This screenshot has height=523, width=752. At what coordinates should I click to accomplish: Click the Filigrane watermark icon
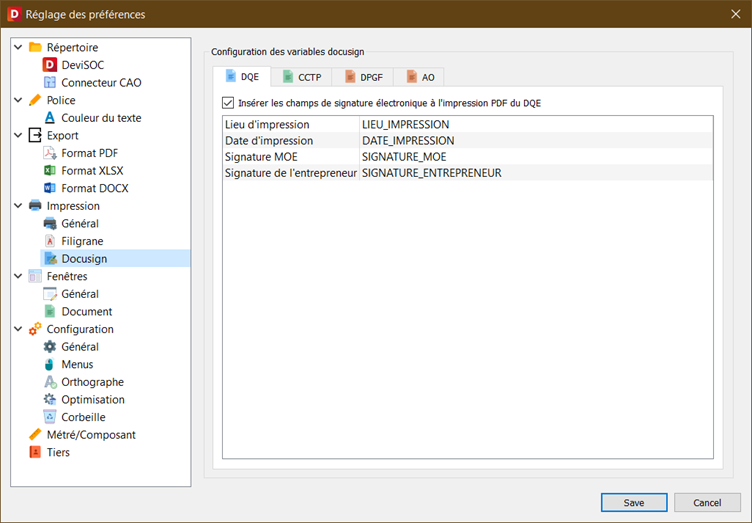coord(49,241)
